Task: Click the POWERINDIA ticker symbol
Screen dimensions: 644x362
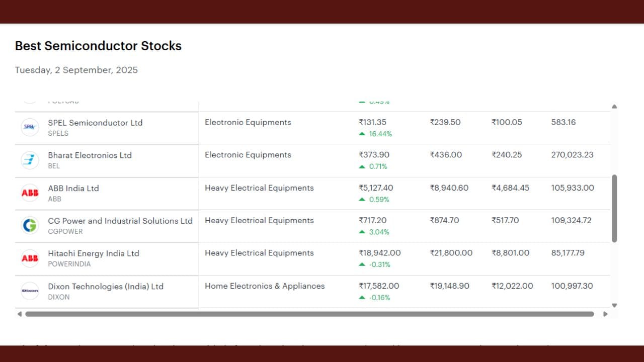Action: (69, 264)
